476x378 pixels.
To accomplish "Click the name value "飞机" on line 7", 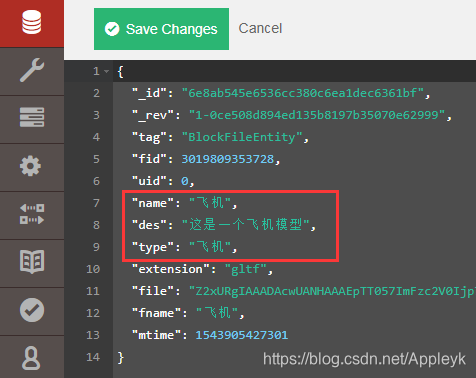I will pos(210,203).
